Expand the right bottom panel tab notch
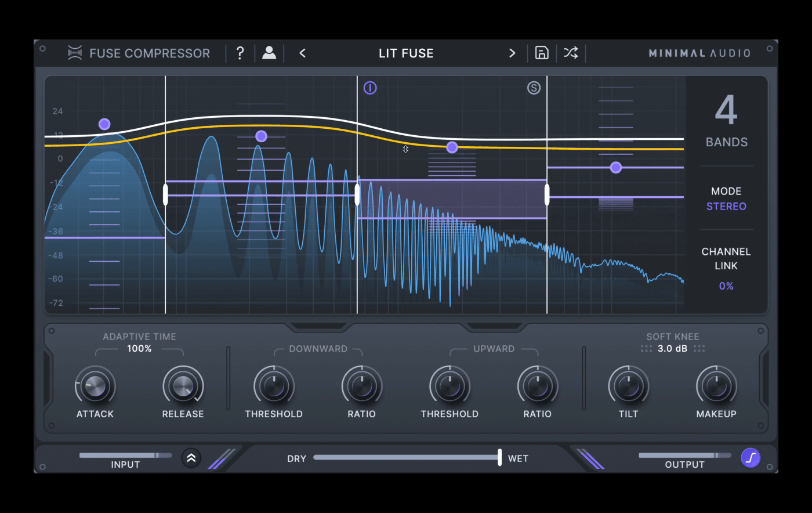 [x=494, y=327]
